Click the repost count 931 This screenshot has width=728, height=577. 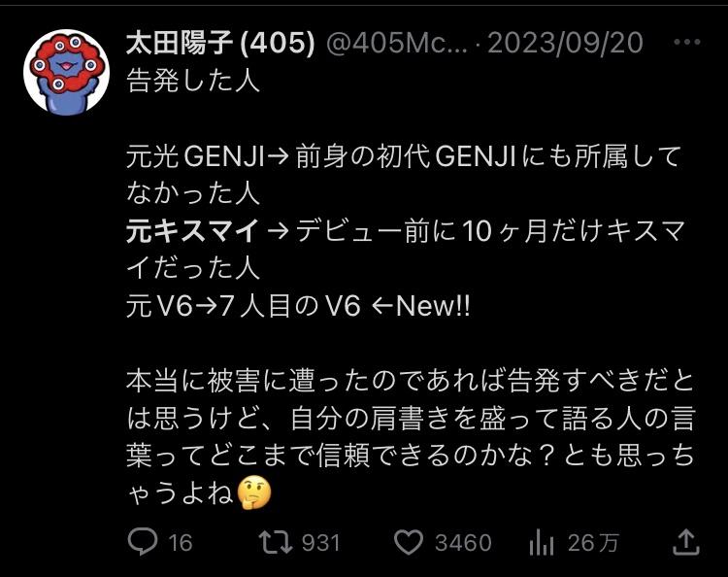321,543
